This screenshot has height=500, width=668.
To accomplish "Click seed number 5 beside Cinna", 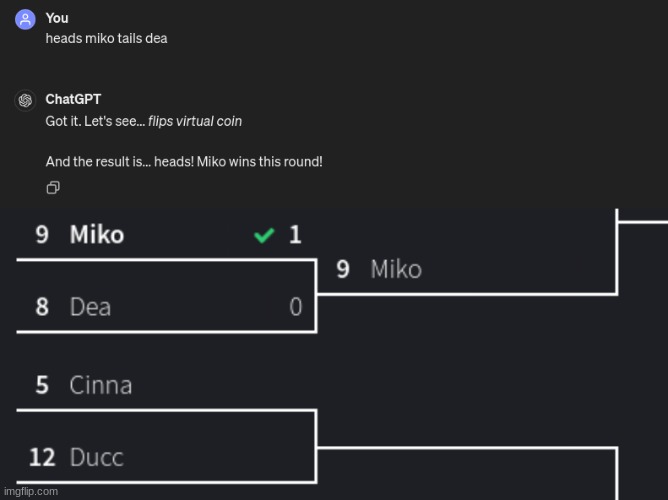I will pyautogui.click(x=42, y=385).
